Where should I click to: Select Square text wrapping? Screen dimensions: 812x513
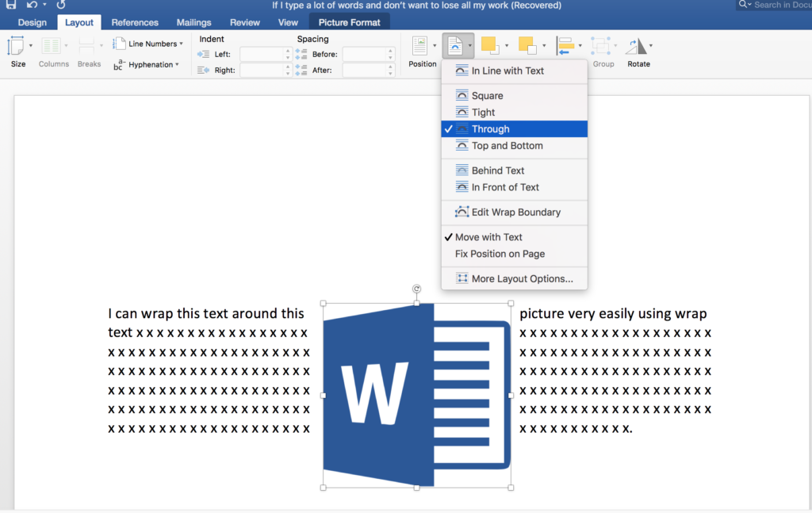point(514,96)
